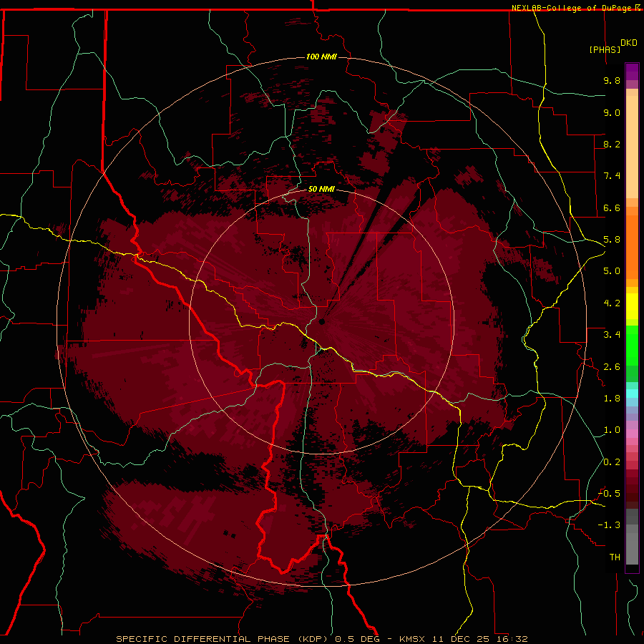
Task: Pick the pink segment of the color bar
Action: coord(632,434)
